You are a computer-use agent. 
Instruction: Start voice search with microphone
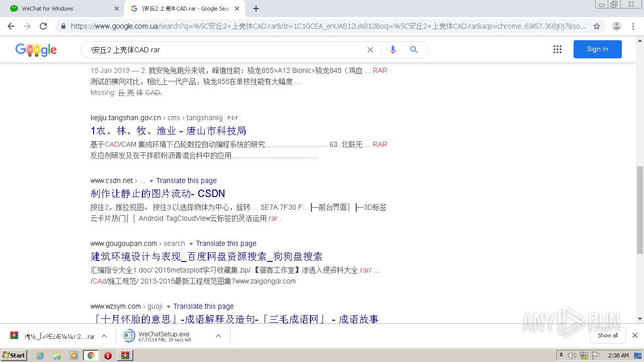pos(393,50)
